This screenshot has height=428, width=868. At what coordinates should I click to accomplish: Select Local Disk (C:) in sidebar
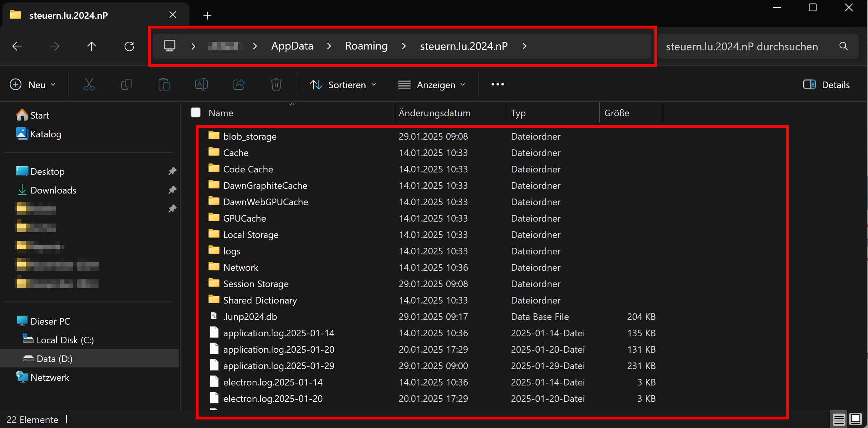click(x=65, y=340)
